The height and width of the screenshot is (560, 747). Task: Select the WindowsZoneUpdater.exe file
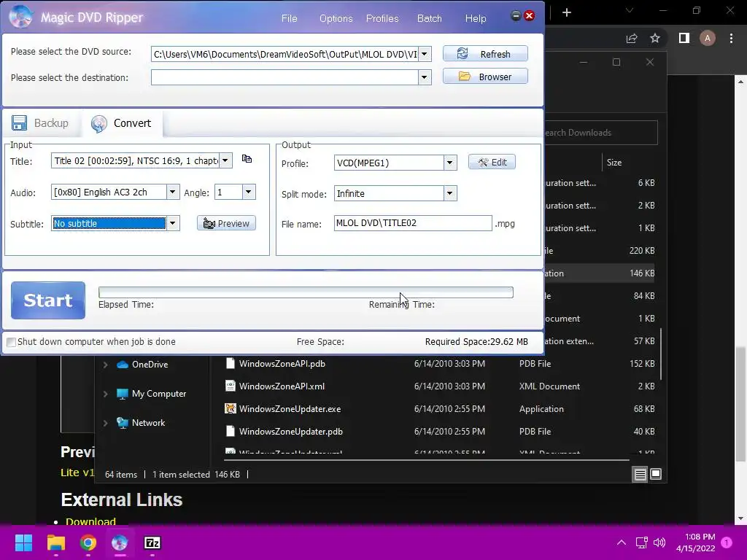click(290, 408)
